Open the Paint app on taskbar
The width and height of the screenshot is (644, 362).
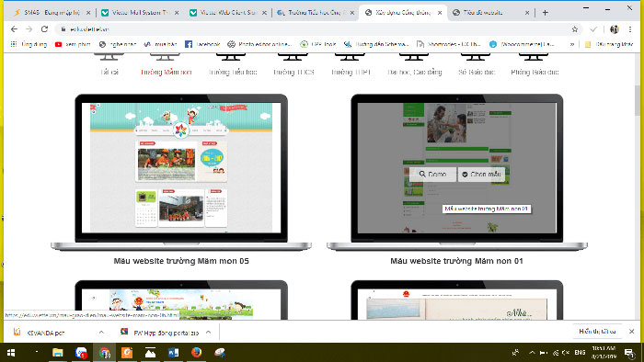pos(220,353)
